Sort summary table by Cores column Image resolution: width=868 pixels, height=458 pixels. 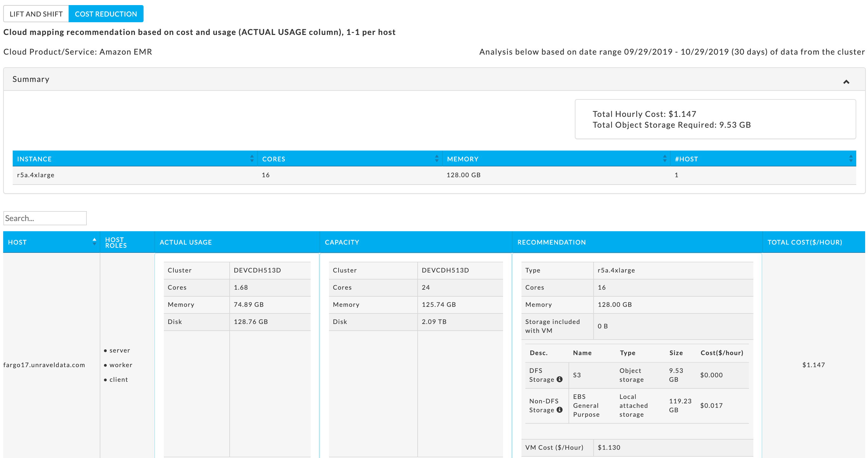coord(437,159)
